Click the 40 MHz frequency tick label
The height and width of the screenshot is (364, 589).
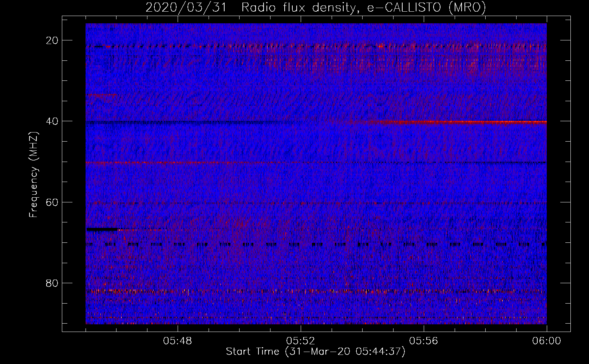(52, 121)
